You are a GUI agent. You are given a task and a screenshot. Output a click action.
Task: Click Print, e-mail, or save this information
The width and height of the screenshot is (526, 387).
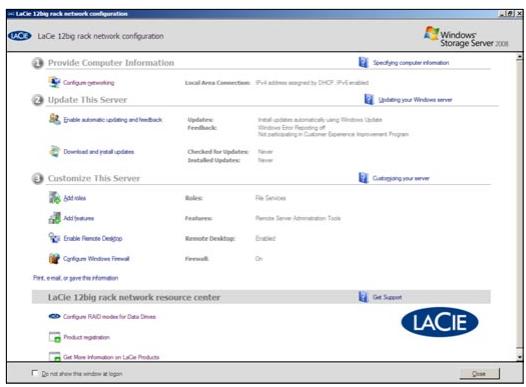tap(75, 278)
